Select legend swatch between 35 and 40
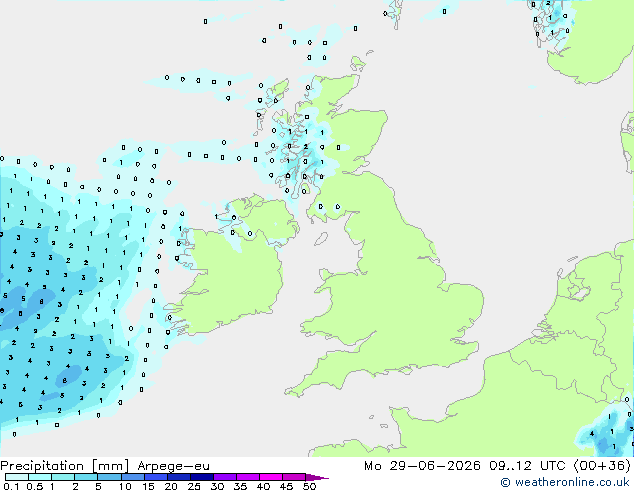This screenshot has width=634, height=490. pyautogui.click(x=248, y=477)
